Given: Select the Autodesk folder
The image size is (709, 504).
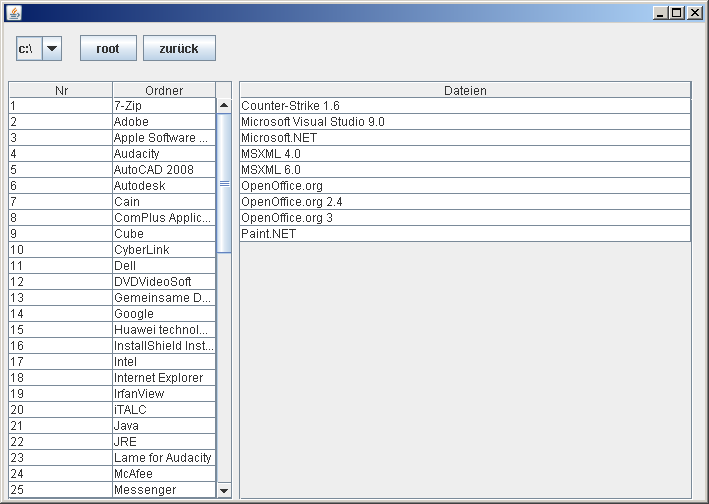Looking at the screenshot, I should click(164, 186).
